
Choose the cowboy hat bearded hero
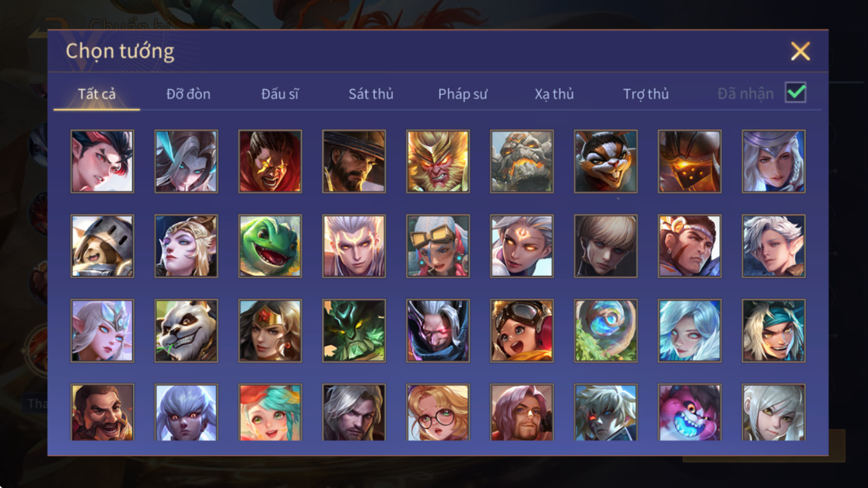coord(354,161)
